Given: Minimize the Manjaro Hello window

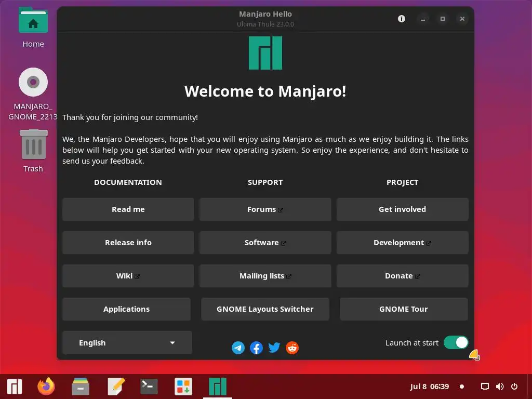Looking at the screenshot, I should 423,19.
